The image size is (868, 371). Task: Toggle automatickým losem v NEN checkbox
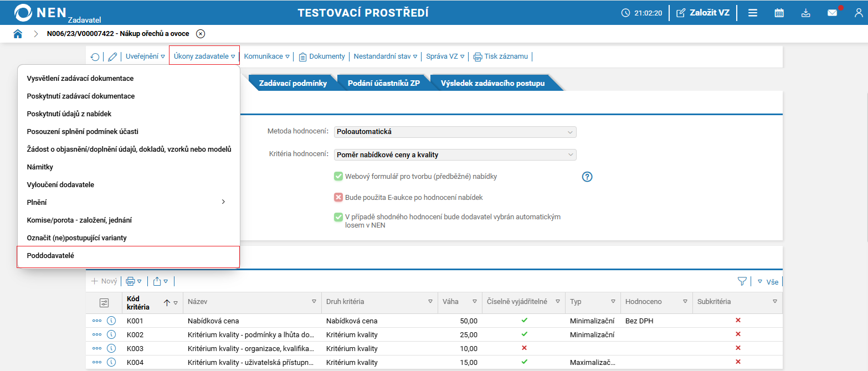pyautogui.click(x=338, y=217)
